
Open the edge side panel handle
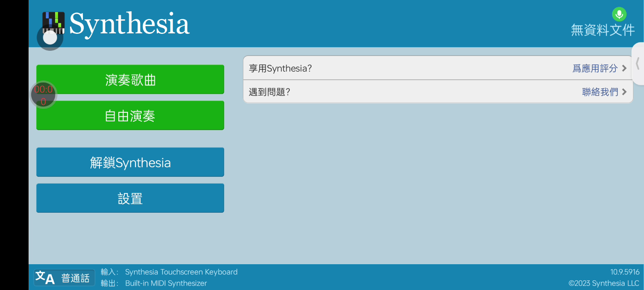pyautogui.click(x=638, y=64)
